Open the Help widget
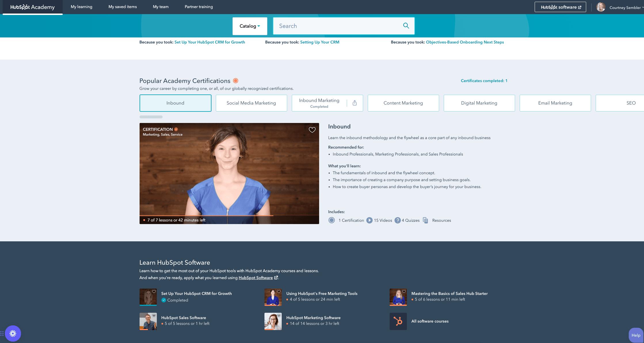 (636, 335)
